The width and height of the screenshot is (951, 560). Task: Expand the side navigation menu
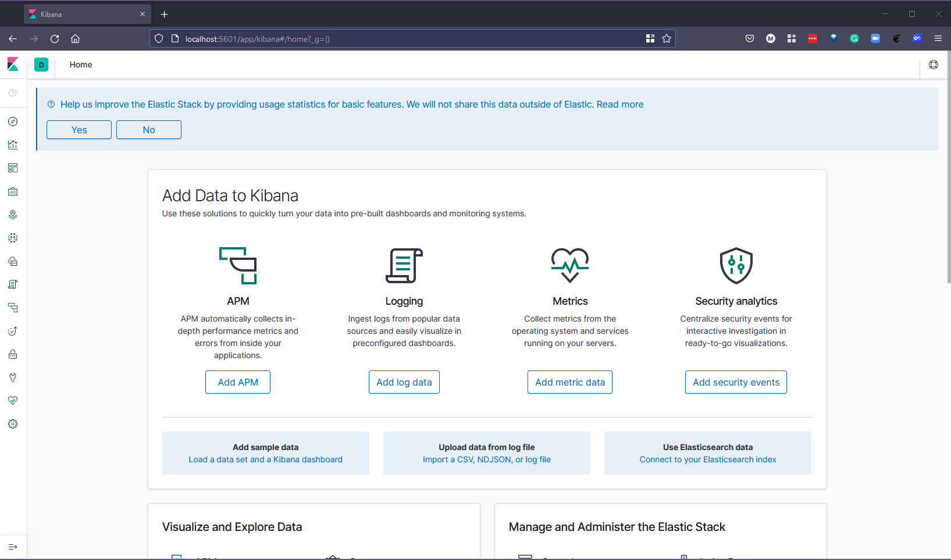coord(13,547)
